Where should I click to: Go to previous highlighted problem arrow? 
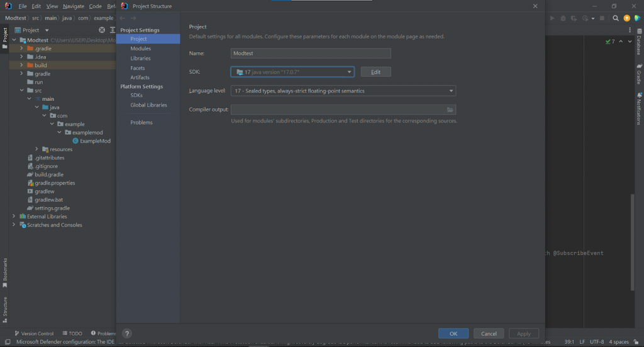621,42
